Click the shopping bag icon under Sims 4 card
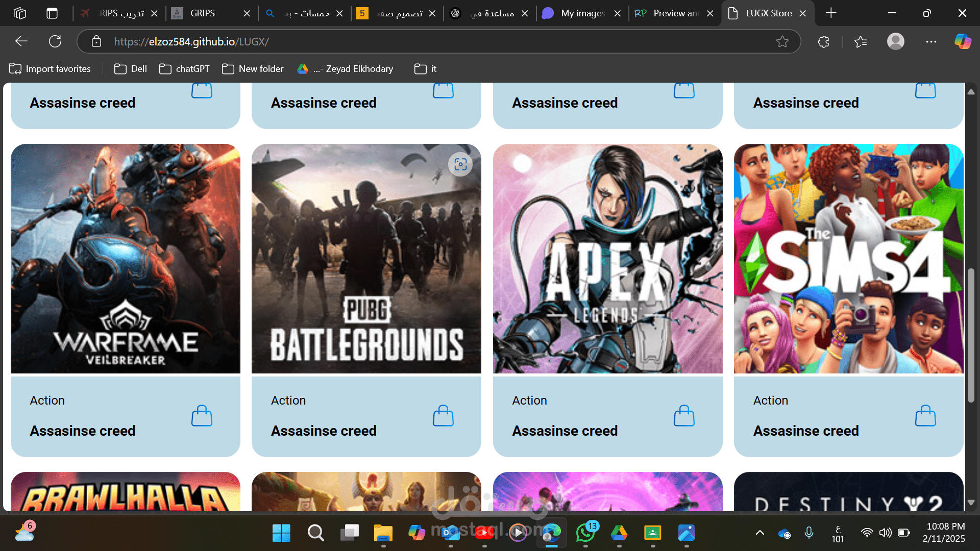The image size is (980, 551). click(x=925, y=416)
